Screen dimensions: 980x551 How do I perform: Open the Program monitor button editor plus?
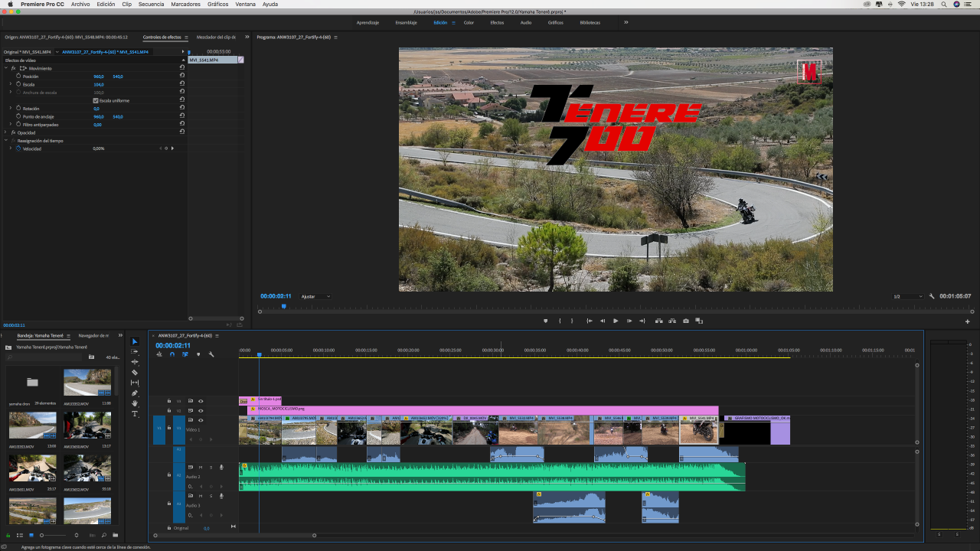[968, 321]
